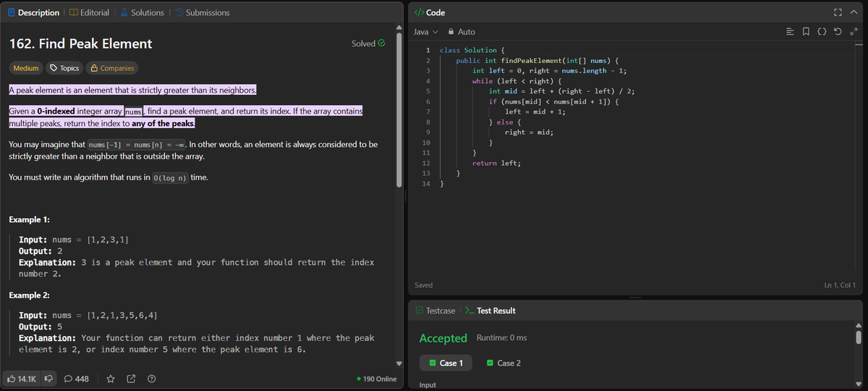Click the while (left < right) line
This screenshot has width=868, height=391.
point(517,81)
